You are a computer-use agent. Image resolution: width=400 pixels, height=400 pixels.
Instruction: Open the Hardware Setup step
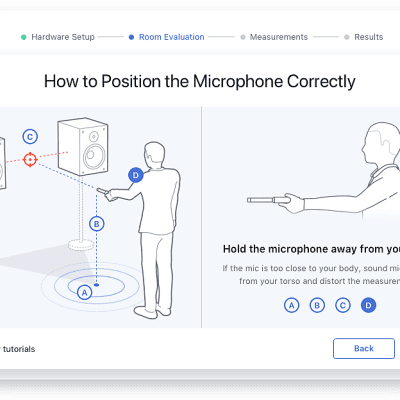(x=63, y=37)
